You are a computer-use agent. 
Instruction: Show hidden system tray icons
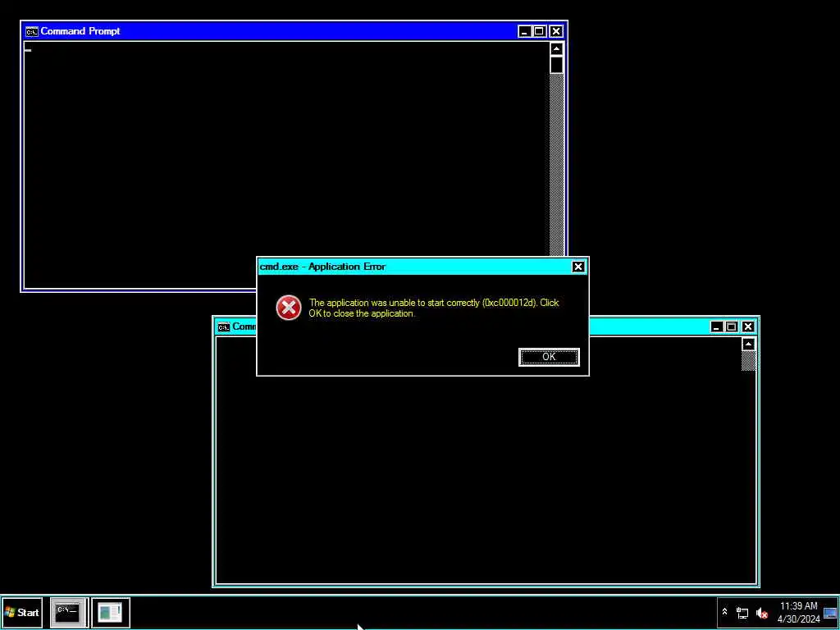click(725, 612)
